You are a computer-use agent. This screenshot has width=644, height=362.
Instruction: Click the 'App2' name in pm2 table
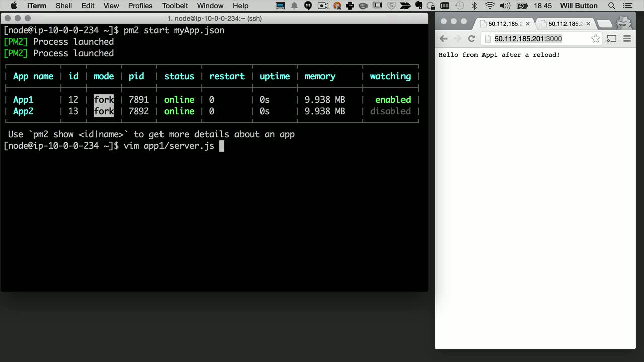(23, 111)
